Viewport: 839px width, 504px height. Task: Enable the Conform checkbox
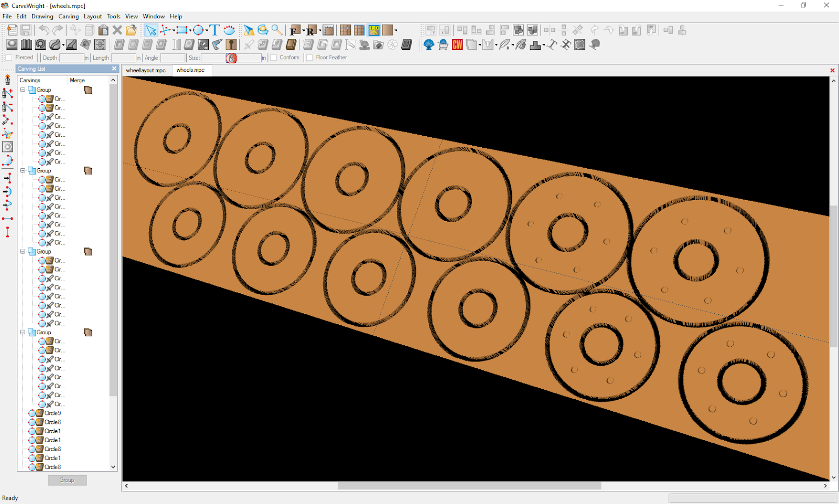tap(273, 58)
